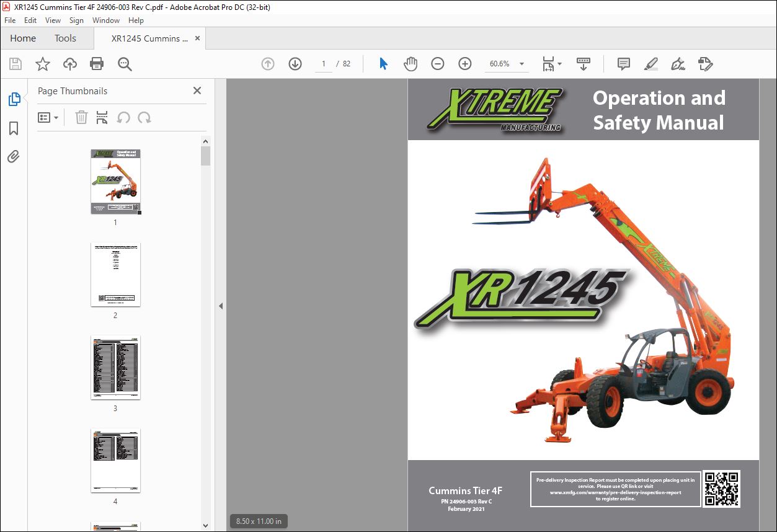Click thumbnails scroll down arrow
This screenshot has height=532, width=777.
[x=206, y=526]
